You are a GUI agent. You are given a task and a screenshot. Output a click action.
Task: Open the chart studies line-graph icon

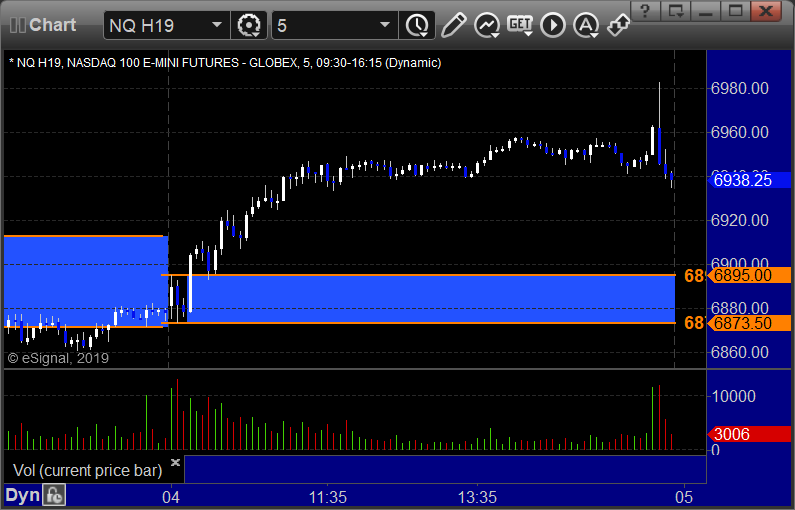[x=487, y=25]
